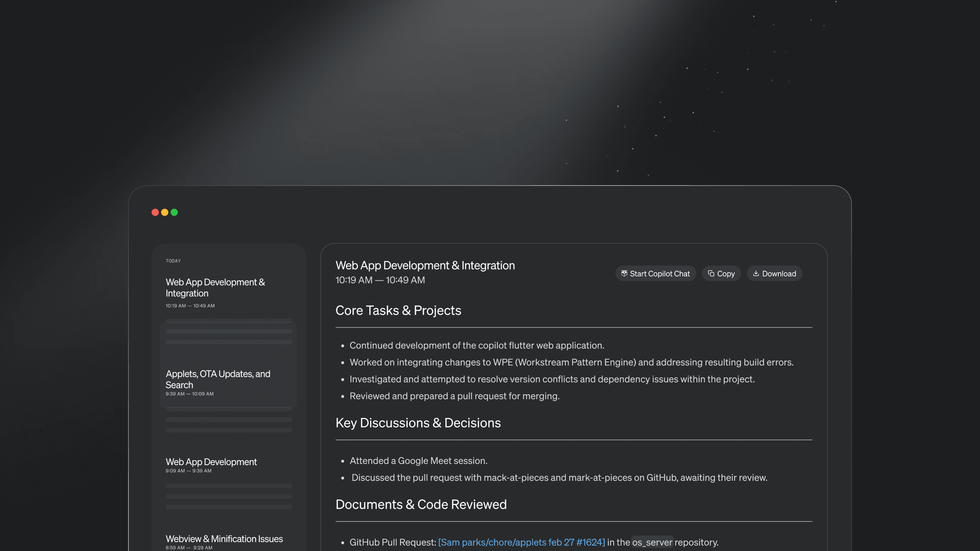Viewport: 980px width, 551px height.
Task: Click the TODAY sidebar section label
Action: [x=173, y=261]
